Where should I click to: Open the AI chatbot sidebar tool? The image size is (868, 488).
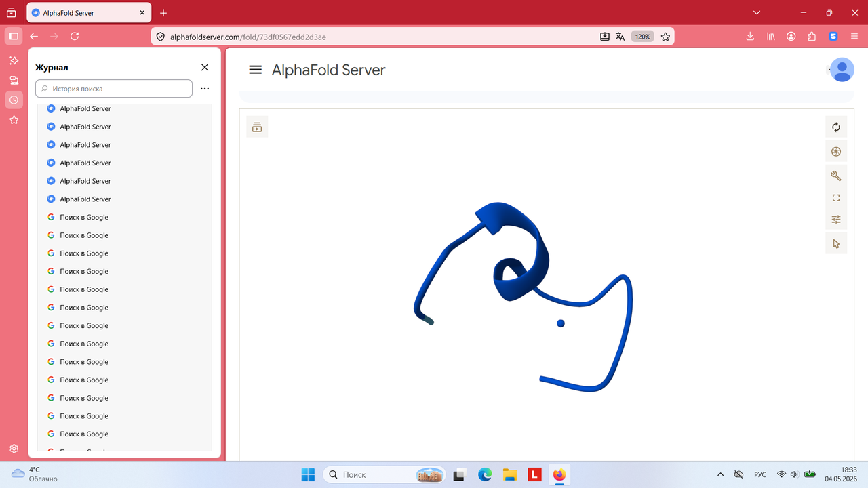[14, 61]
